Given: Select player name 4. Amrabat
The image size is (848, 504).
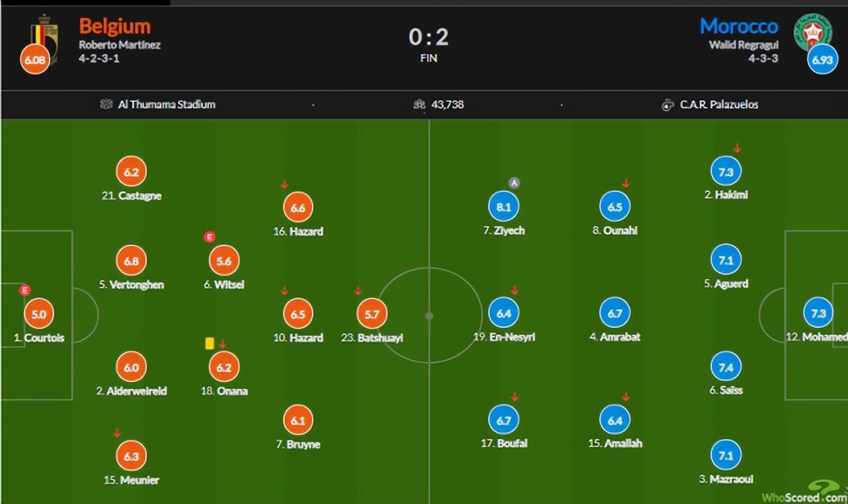Looking at the screenshot, I should coord(615,337).
